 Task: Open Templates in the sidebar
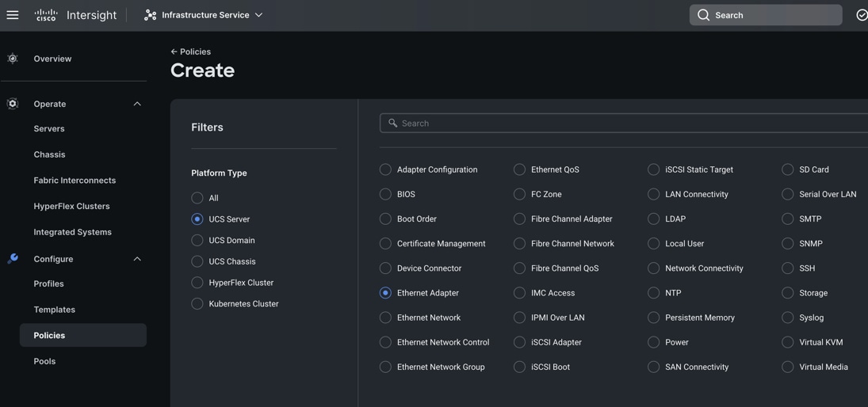pyautogui.click(x=54, y=310)
